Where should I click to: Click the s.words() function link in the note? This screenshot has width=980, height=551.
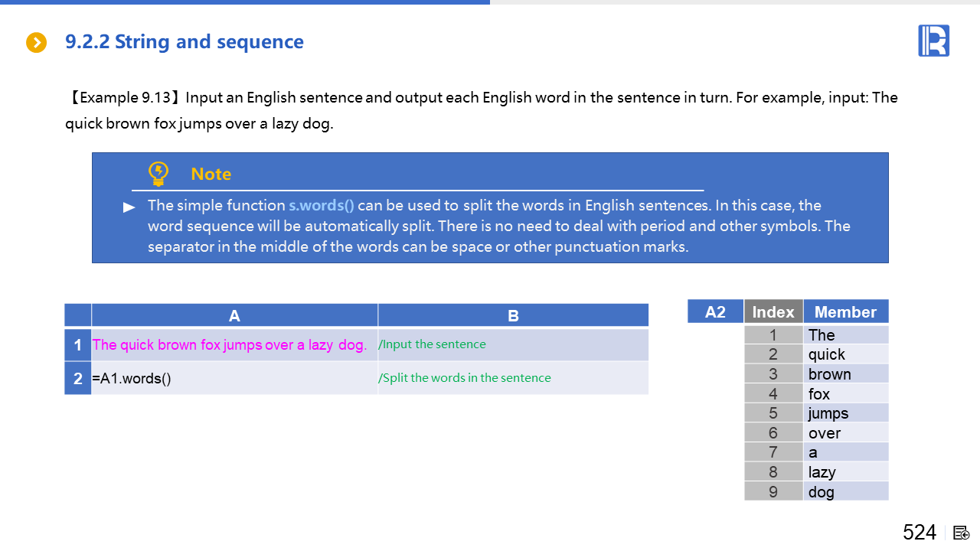point(321,205)
